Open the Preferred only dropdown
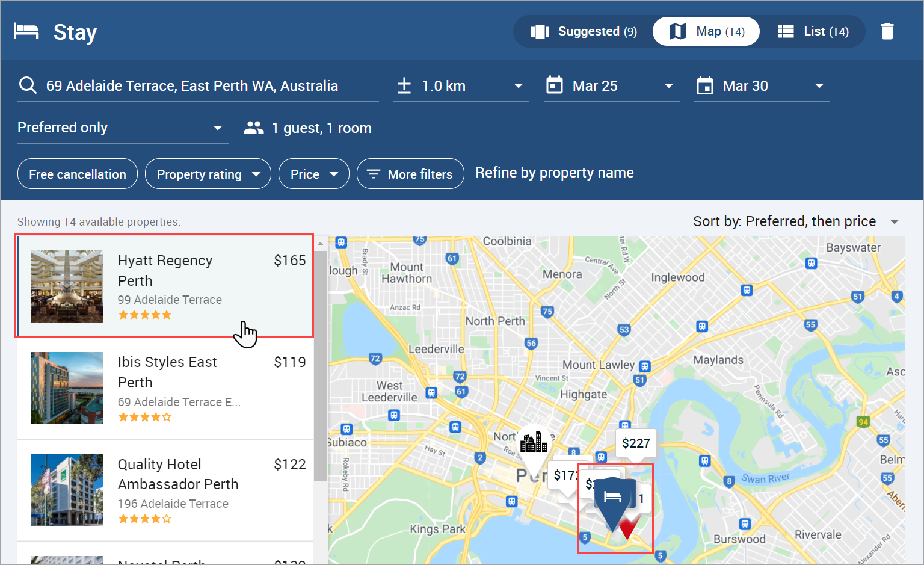The width and height of the screenshot is (924, 565). (x=123, y=128)
